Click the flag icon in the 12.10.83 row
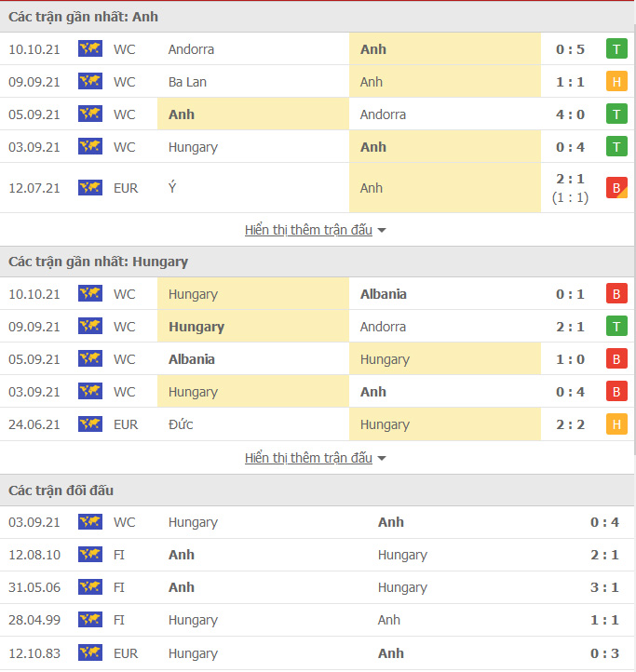 (90, 653)
